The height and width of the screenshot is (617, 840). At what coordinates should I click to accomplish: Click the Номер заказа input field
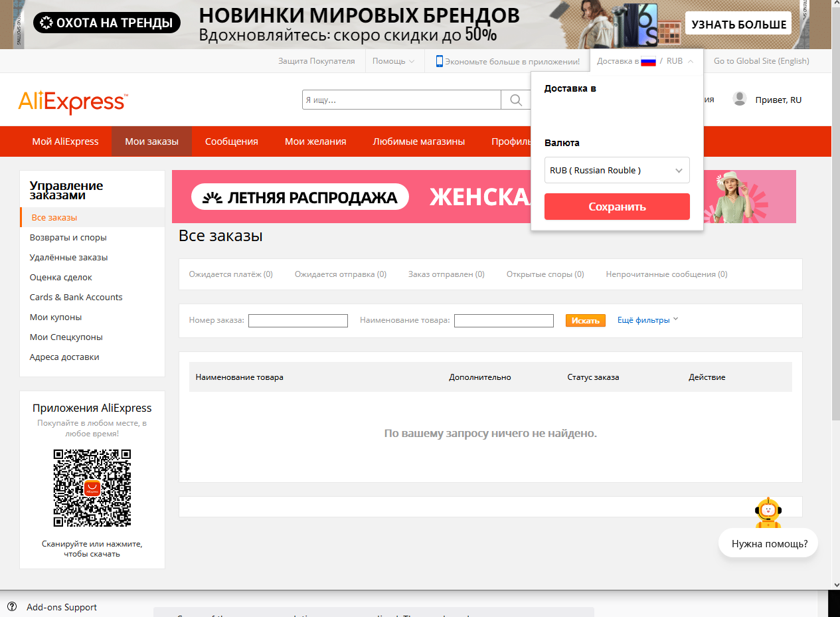click(x=298, y=321)
